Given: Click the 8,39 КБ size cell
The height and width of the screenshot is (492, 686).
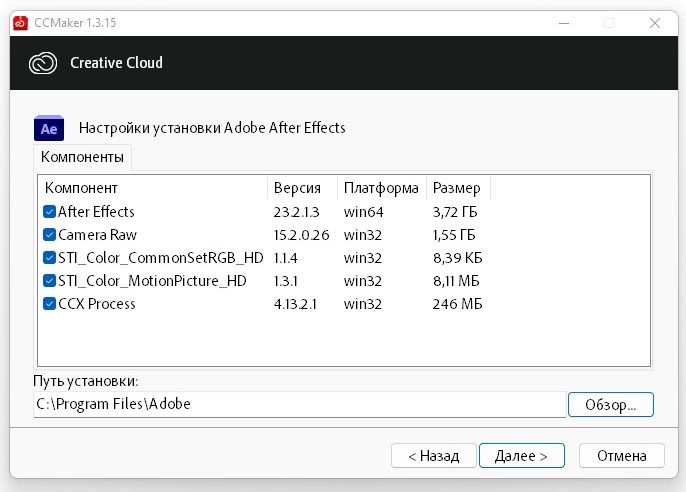Looking at the screenshot, I should point(458,258).
